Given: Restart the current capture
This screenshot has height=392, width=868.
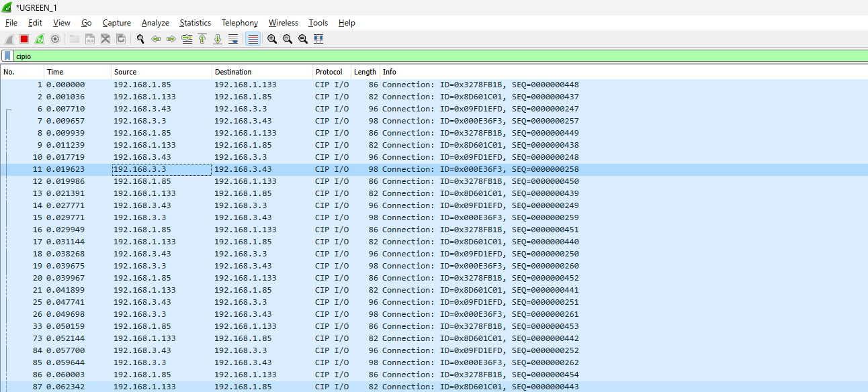Looking at the screenshot, I should coord(40,39).
